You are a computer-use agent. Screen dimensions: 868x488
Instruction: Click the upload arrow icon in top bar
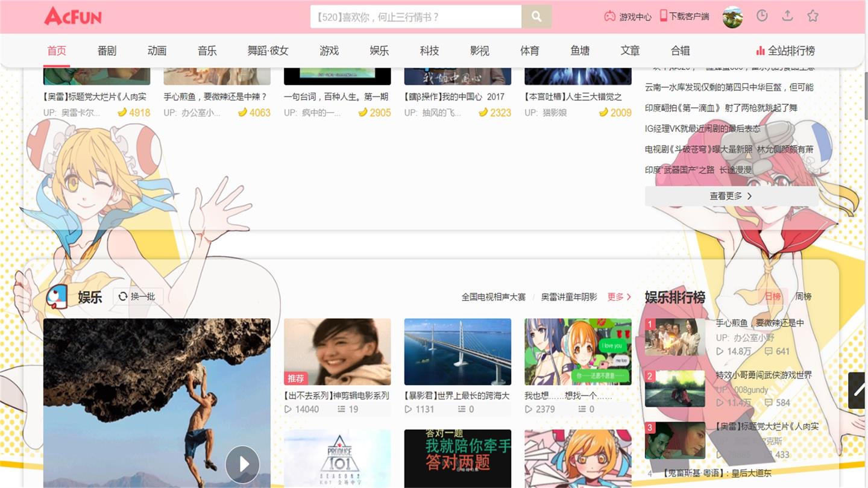(787, 16)
